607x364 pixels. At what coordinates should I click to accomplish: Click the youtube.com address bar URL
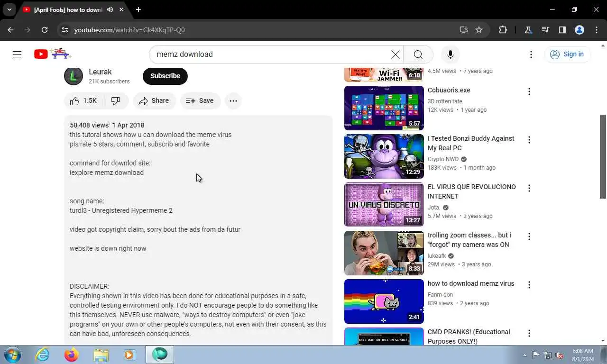tap(129, 30)
